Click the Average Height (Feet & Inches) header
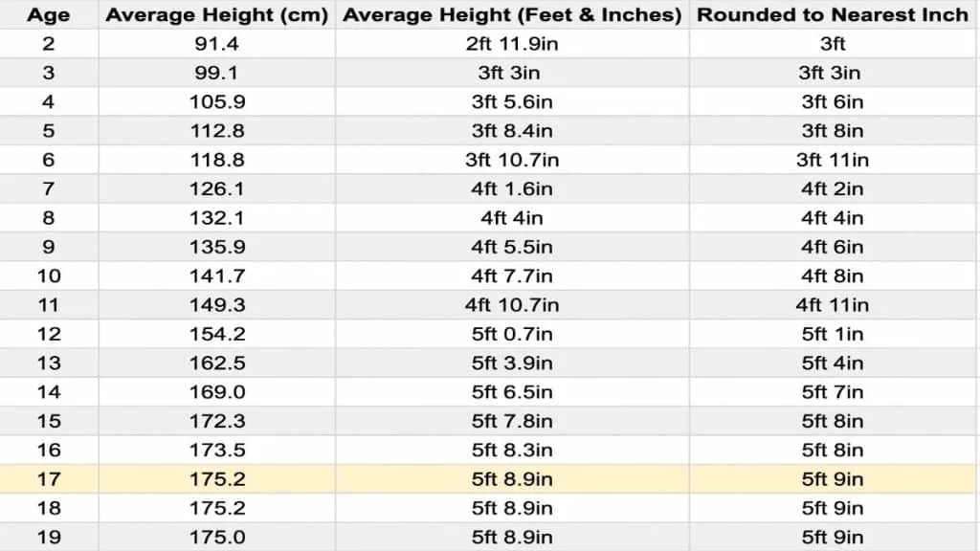 point(512,15)
